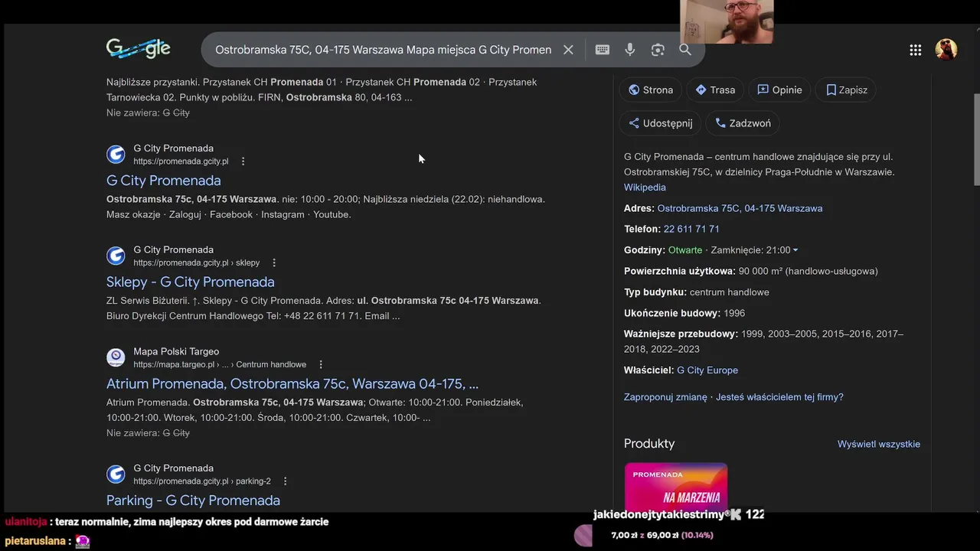Viewport: 980px width, 551px height.
Task: Open Parking - G City Promenada result
Action: (193, 500)
